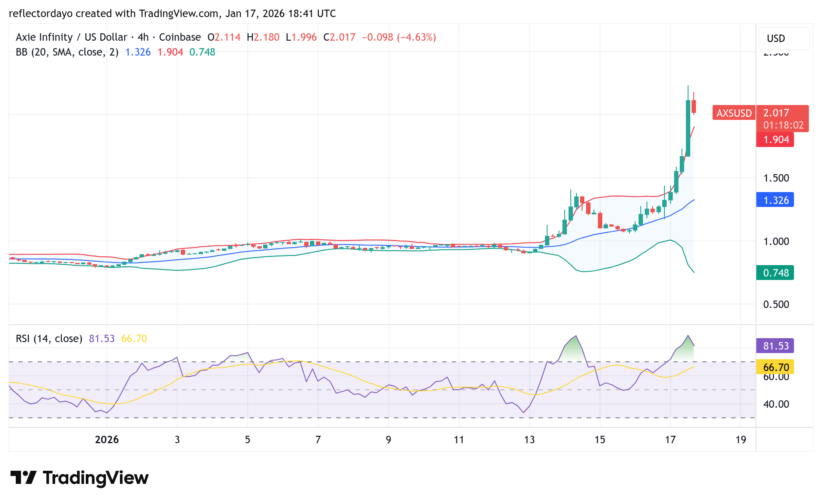Click the 2.017 current price label
This screenshot has height=504, width=822.
click(x=776, y=113)
